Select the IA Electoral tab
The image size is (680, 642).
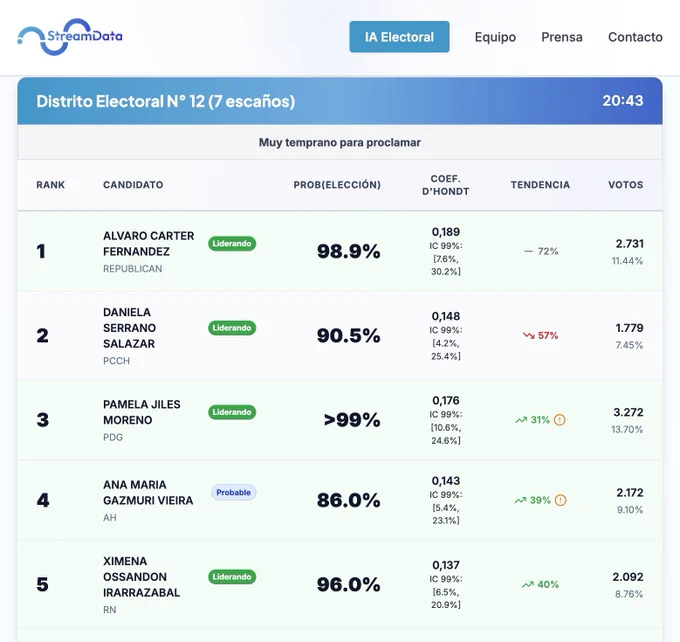pyautogui.click(x=399, y=37)
